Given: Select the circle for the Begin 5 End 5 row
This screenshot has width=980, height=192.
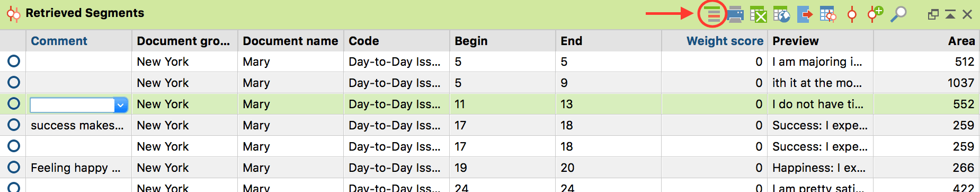Looking at the screenshot, I should pos(14,62).
